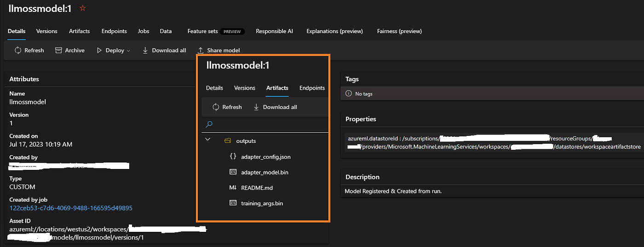Screen dimensions: 644x247
Task: Click the Refresh icon in Artifacts panel
Action: pos(216,107)
